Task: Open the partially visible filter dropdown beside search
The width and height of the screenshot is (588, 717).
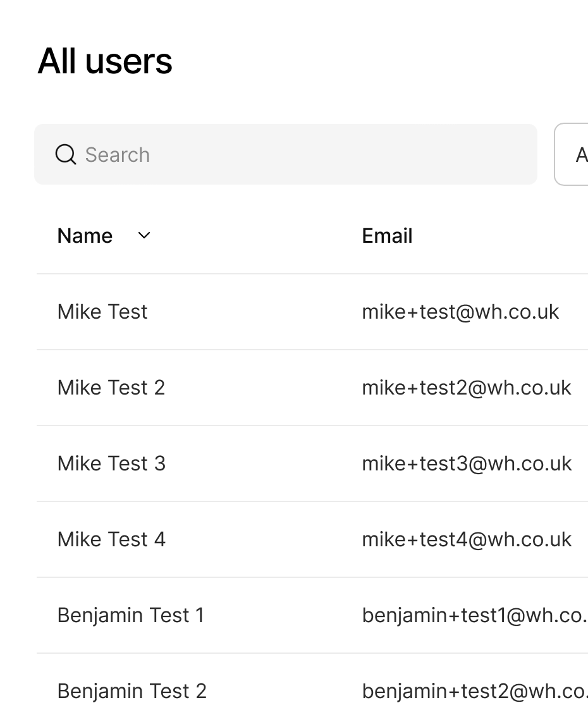Action: pos(573,154)
